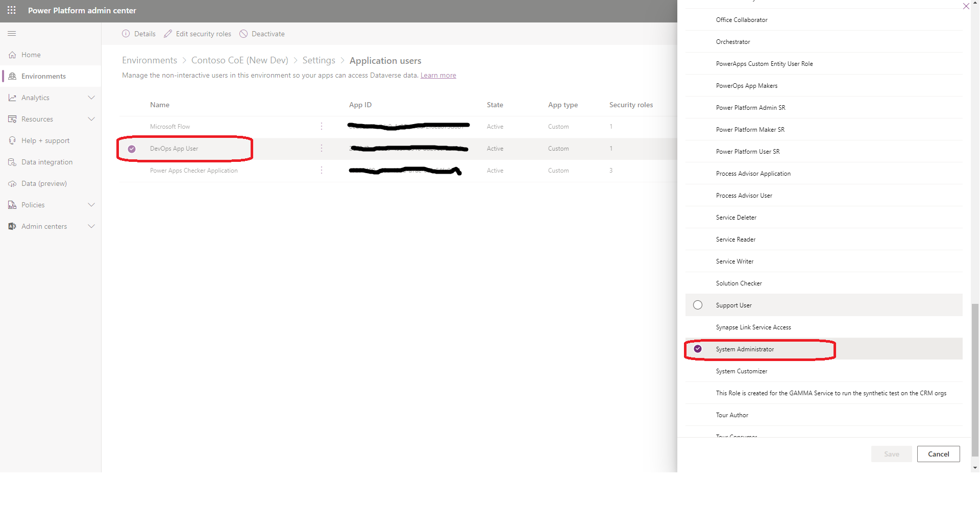This screenshot has height=527, width=980.
Task: Click the Cancel button
Action: coord(938,454)
